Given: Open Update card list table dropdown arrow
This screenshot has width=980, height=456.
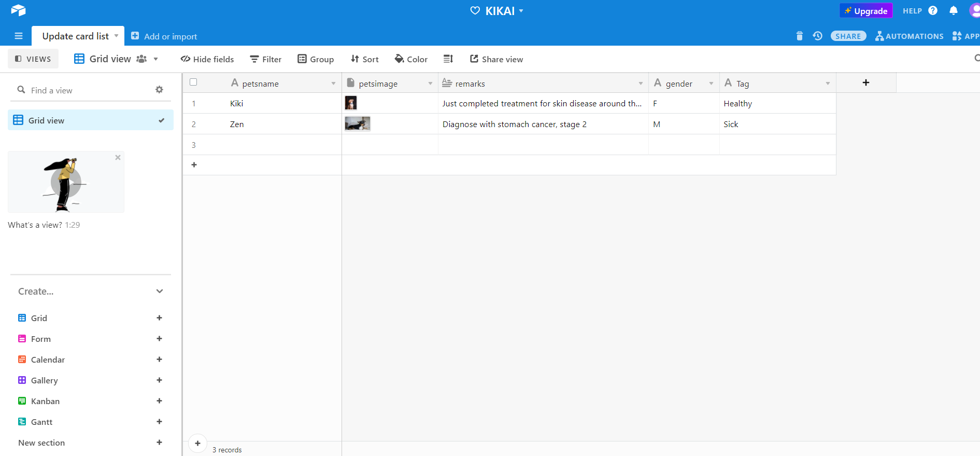Looking at the screenshot, I should [116, 36].
